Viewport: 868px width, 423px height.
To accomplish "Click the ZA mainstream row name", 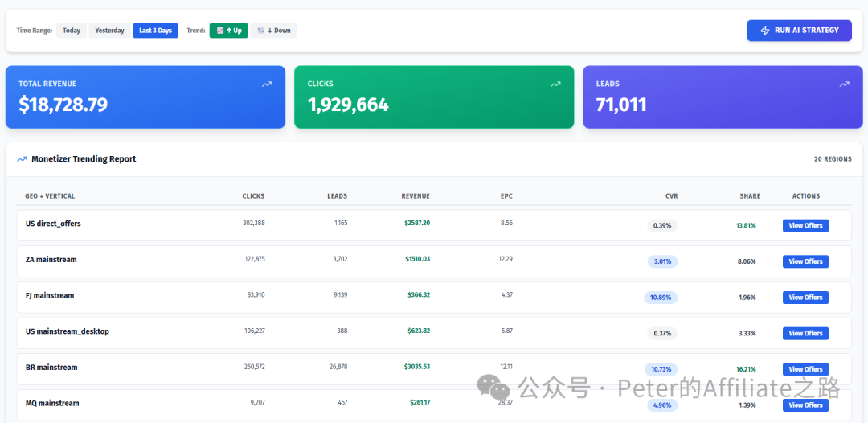I will pyautogui.click(x=51, y=260).
